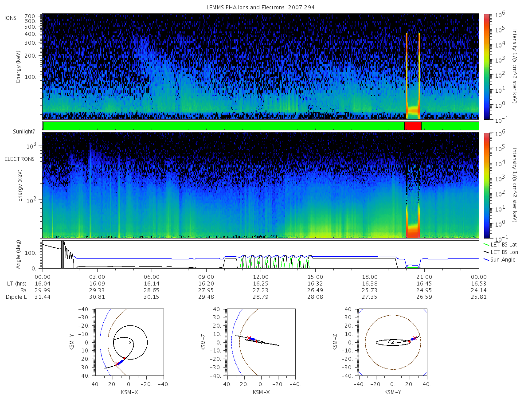Click the LT value 16.53
Image resolution: width=532 pixels, height=399 pixels.
[x=479, y=283]
